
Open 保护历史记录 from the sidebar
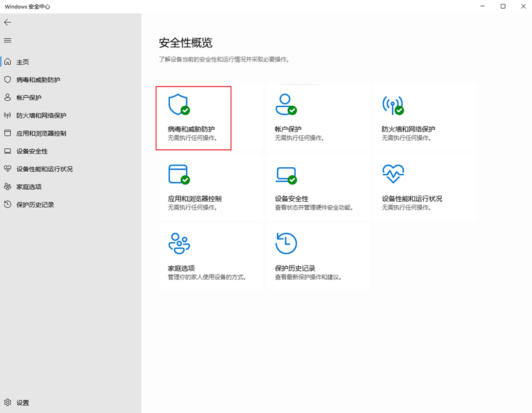point(35,205)
